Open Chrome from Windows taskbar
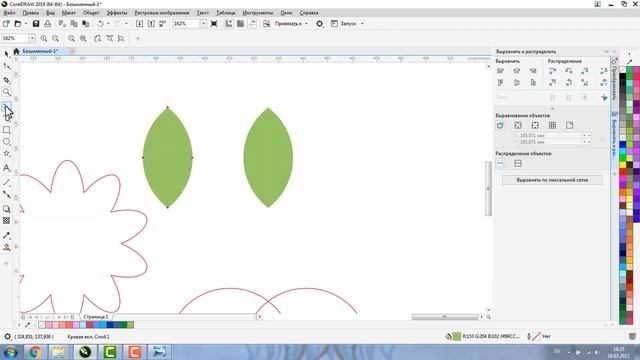This screenshot has height=360, width=640. [x=35, y=352]
